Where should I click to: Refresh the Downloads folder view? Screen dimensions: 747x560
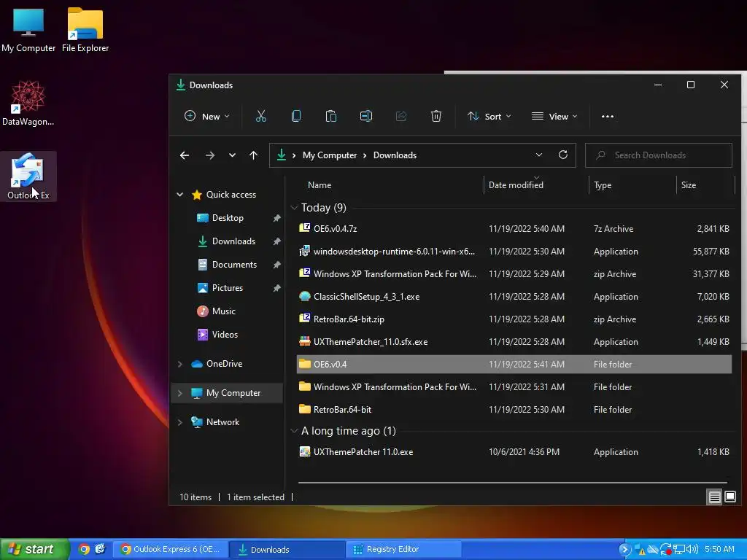(x=563, y=155)
